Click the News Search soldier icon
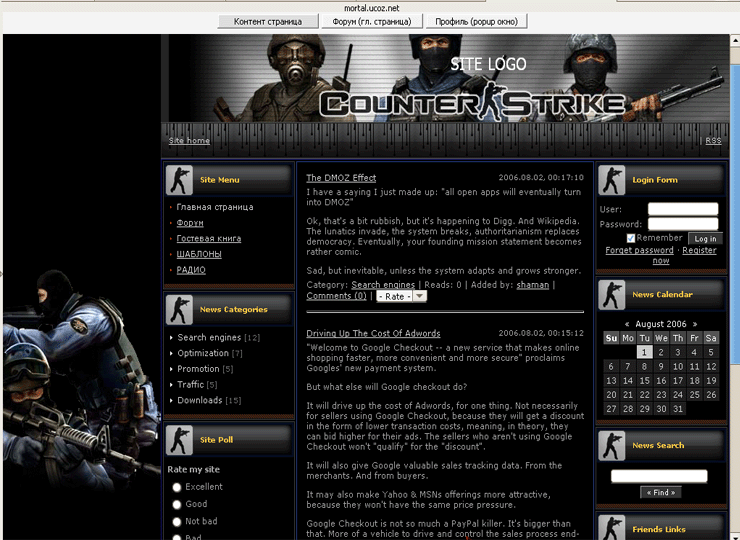The width and height of the screenshot is (740, 540). [x=612, y=446]
